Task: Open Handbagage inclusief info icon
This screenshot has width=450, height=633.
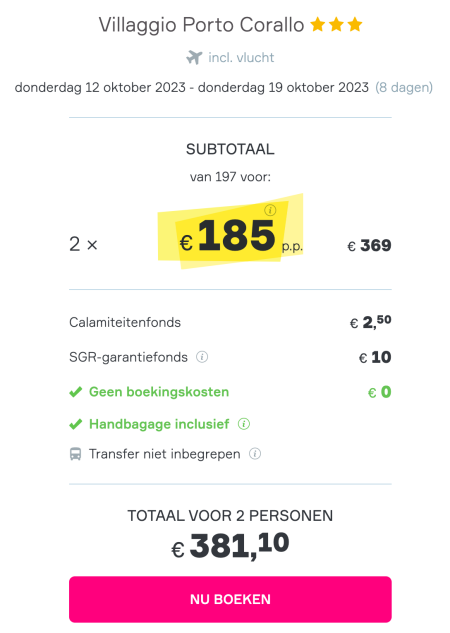Action: [x=244, y=424]
